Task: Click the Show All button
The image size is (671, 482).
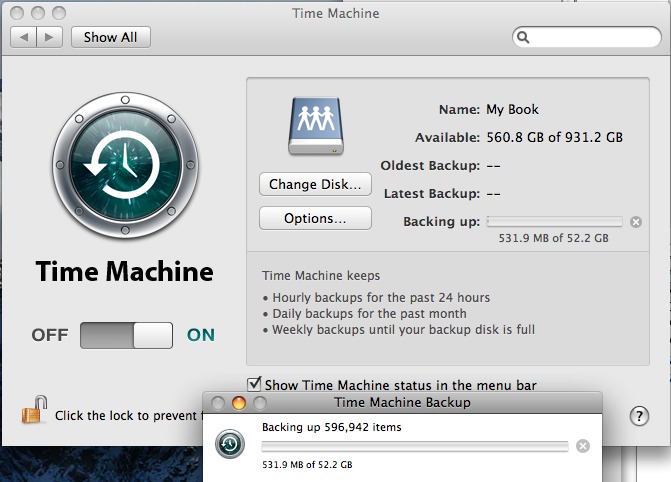Action: [110, 37]
